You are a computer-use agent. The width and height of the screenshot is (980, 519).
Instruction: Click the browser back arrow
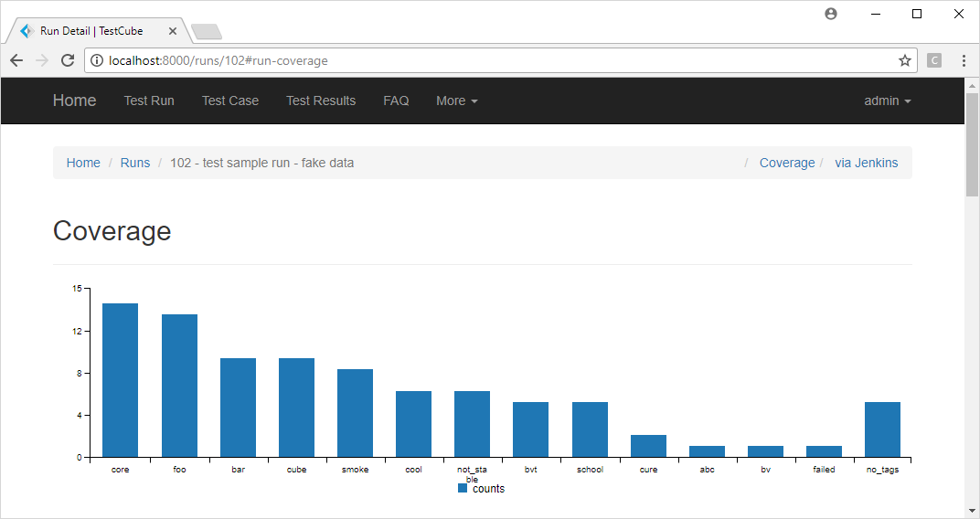click(x=16, y=60)
